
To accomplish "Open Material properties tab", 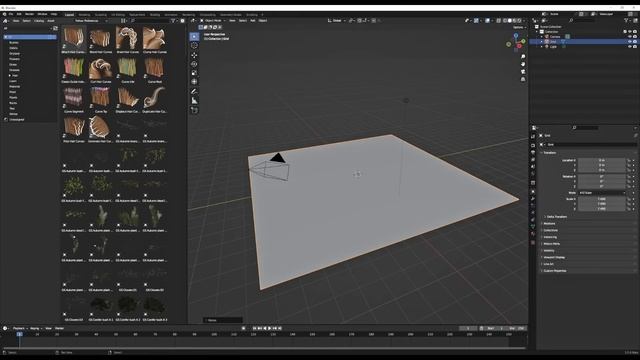I will click(533, 234).
